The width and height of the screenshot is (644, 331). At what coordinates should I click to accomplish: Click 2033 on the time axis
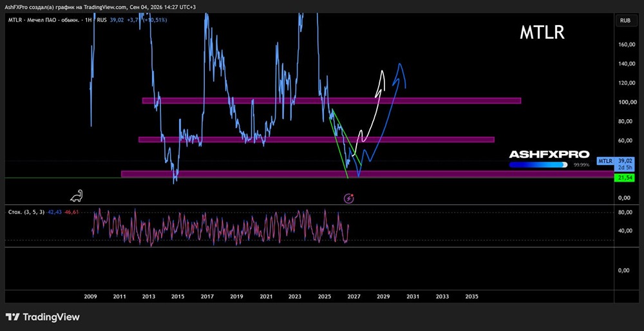pos(442,296)
